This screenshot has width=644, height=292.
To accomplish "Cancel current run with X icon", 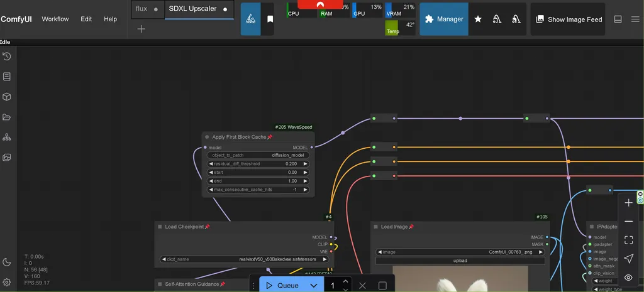I will tap(362, 286).
